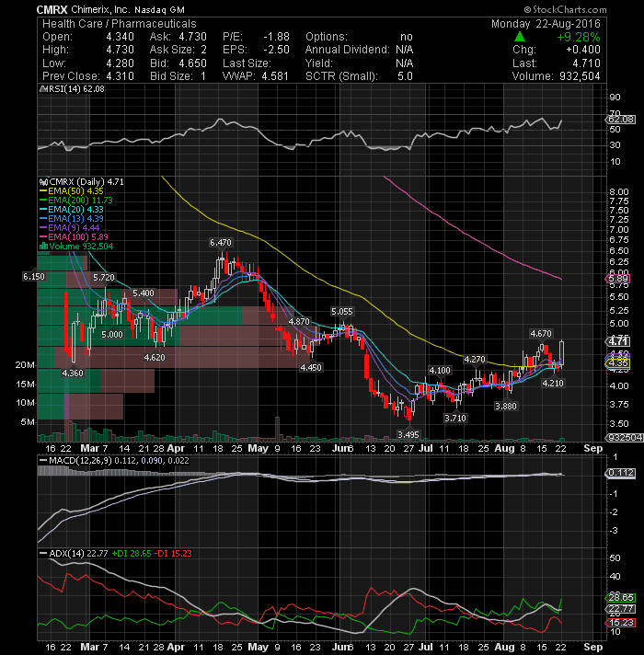Click the VWAP value 4.581
This screenshot has width=644, height=655.
275,76
